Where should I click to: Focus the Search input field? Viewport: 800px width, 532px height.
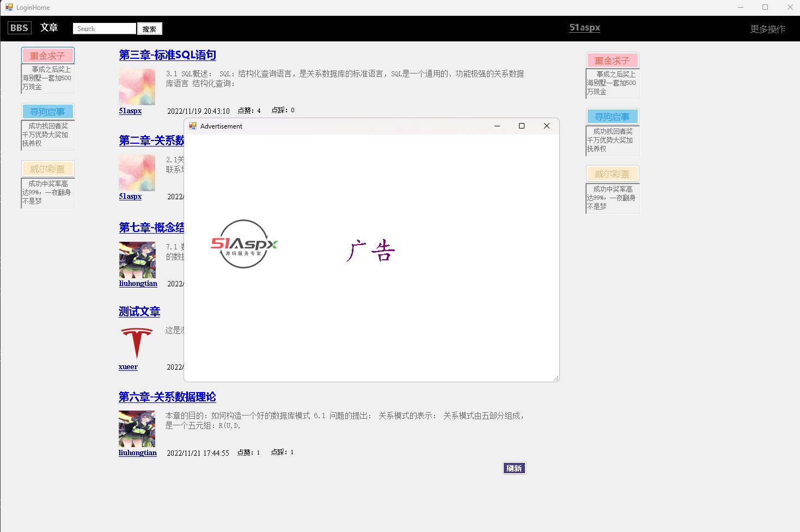[104, 28]
